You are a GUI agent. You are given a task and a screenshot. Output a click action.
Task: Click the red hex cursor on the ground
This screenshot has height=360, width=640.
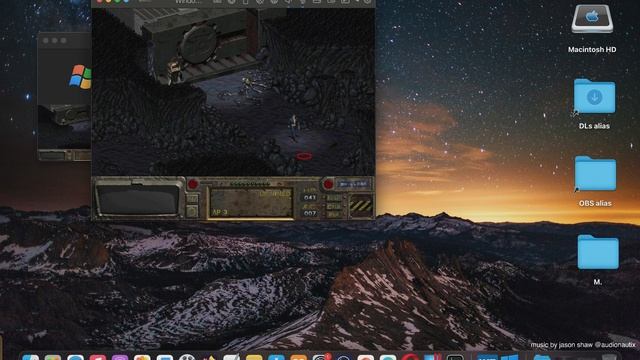pyautogui.click(x=304, y=156)
